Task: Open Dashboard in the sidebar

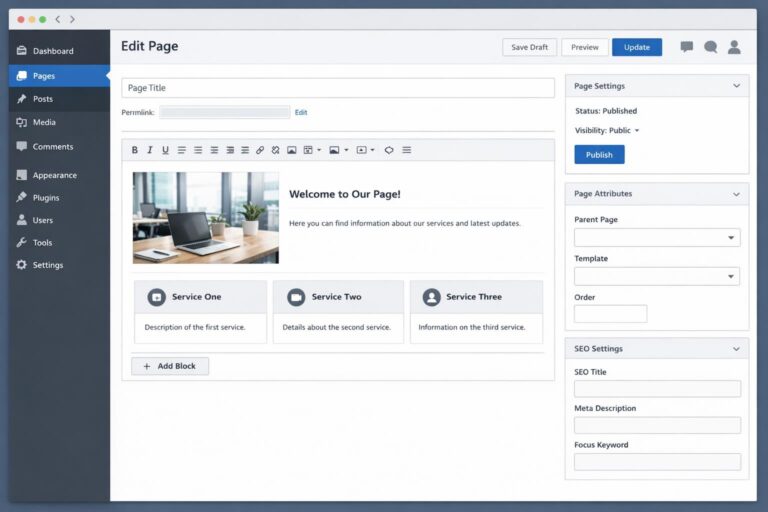Action: click(x=59, y=51)
